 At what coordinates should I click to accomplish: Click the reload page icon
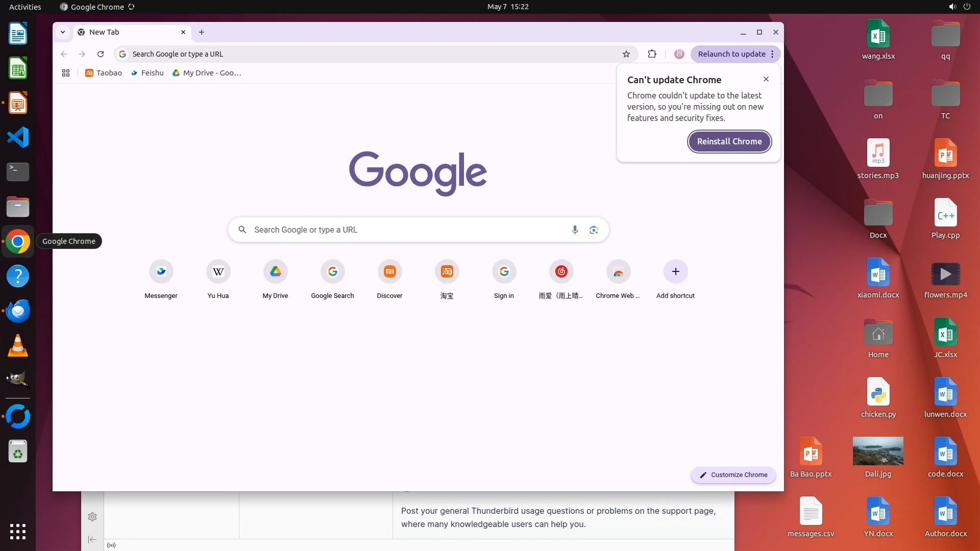[101, 54]
